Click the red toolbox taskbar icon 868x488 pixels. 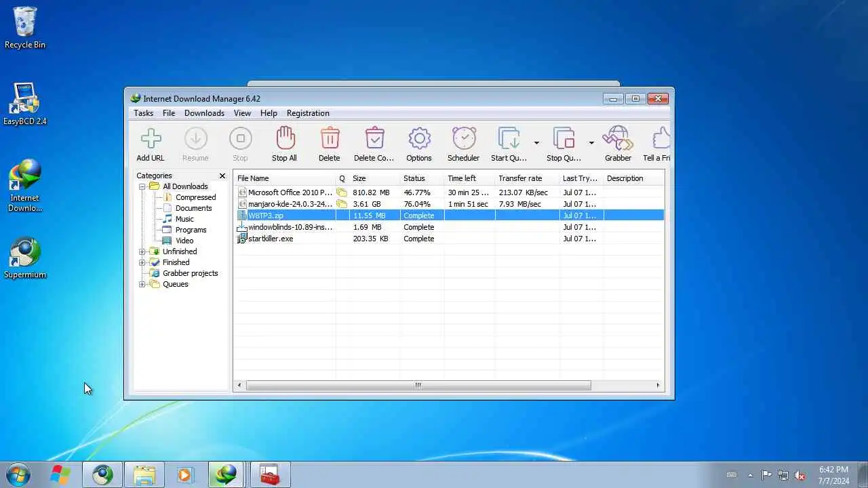[269, 474]
